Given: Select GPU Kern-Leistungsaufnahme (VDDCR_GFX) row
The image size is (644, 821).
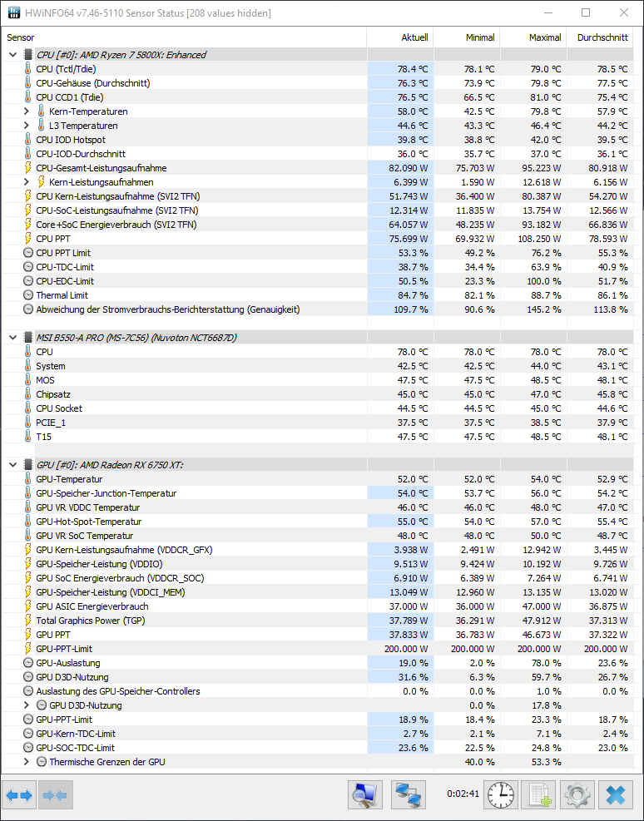Looking at the screenshot, I should [x=317, y=549].
